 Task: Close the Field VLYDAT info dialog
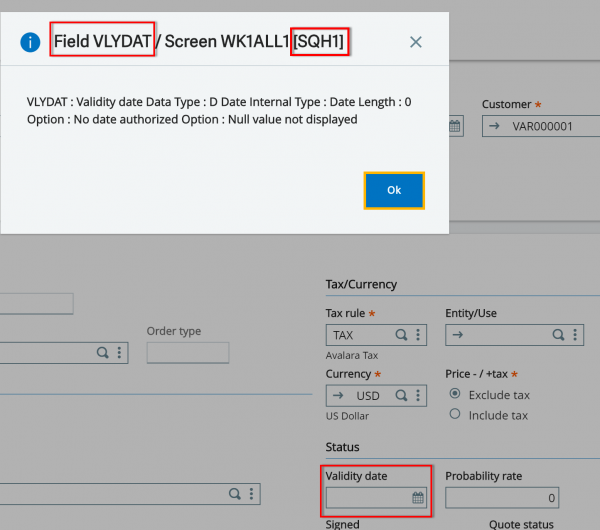click(x=416, y=42)
